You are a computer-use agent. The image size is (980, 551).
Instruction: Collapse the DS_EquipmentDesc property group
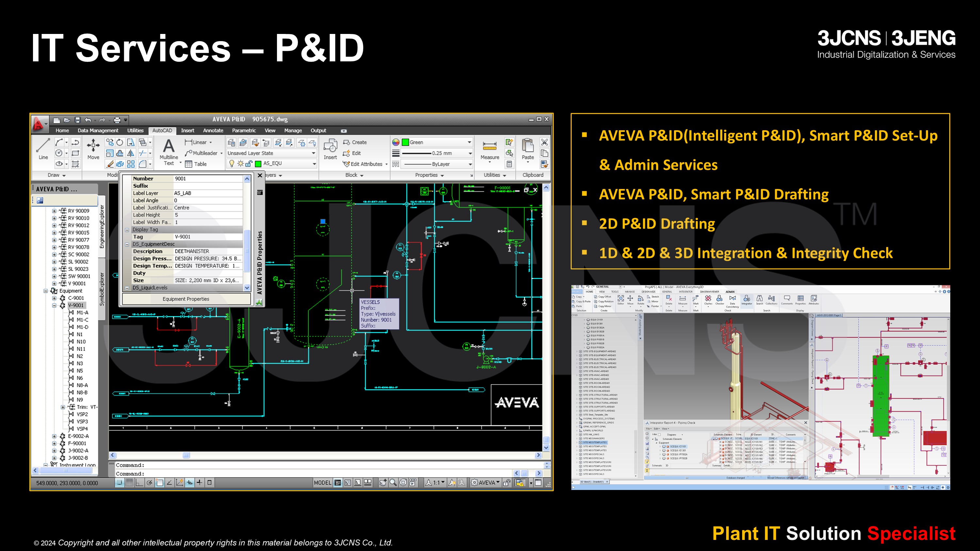pyautogui.click(x=127, y=244)
